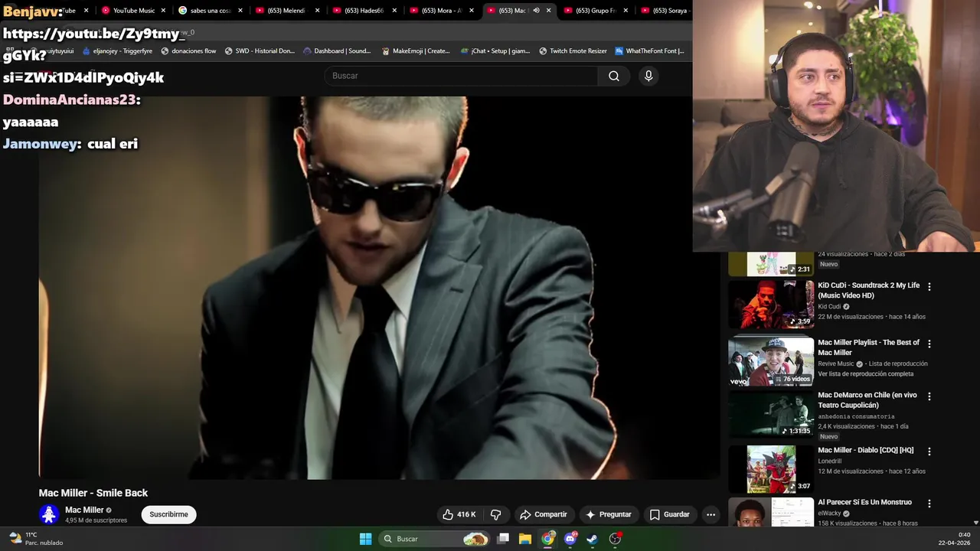Close the Mac Miller tab
Viewport: 980px width, 551px height.
tap(548, 11)
